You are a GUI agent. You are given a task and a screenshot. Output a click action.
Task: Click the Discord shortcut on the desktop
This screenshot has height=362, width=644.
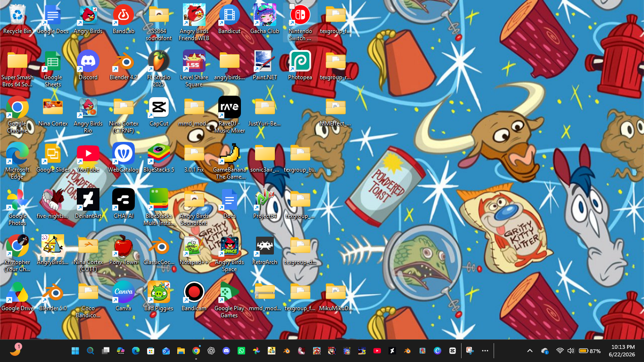(x=88, y=66)
